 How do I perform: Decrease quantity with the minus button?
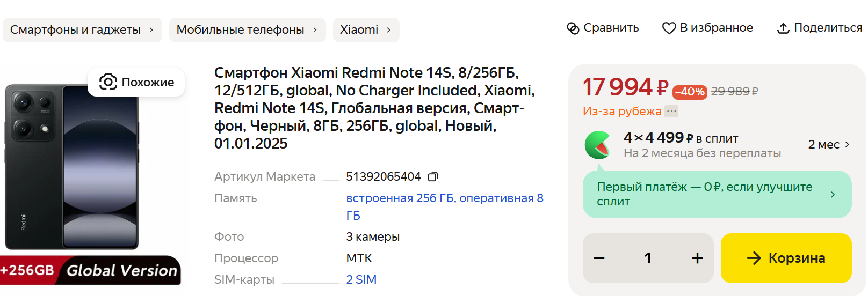pos(599,258)
